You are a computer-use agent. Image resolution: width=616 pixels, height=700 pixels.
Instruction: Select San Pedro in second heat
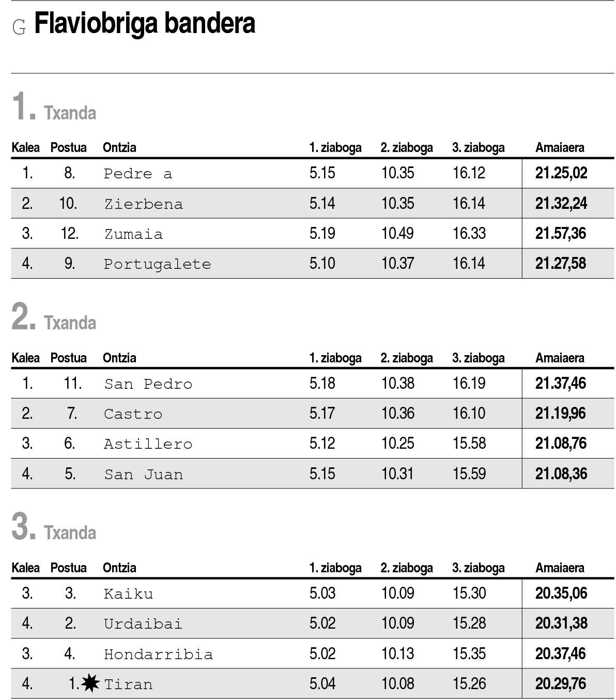148,384
